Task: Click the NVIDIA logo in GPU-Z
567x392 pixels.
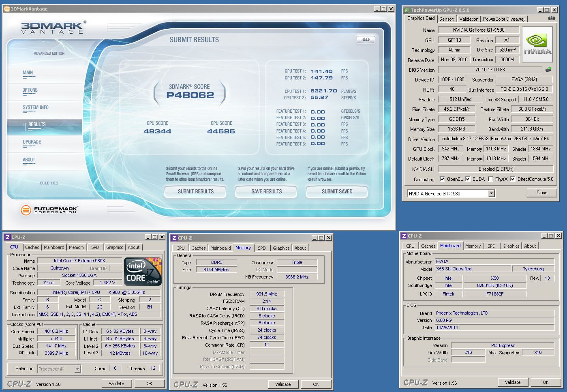Action: [537, 45]
